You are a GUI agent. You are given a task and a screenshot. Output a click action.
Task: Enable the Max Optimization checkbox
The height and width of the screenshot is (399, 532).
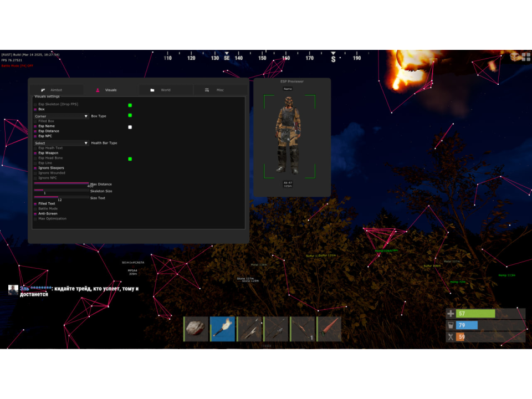[35, 219]
